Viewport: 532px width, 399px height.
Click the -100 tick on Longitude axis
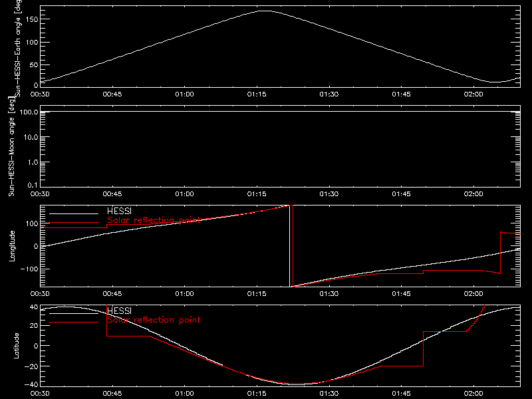pos(31,269)
